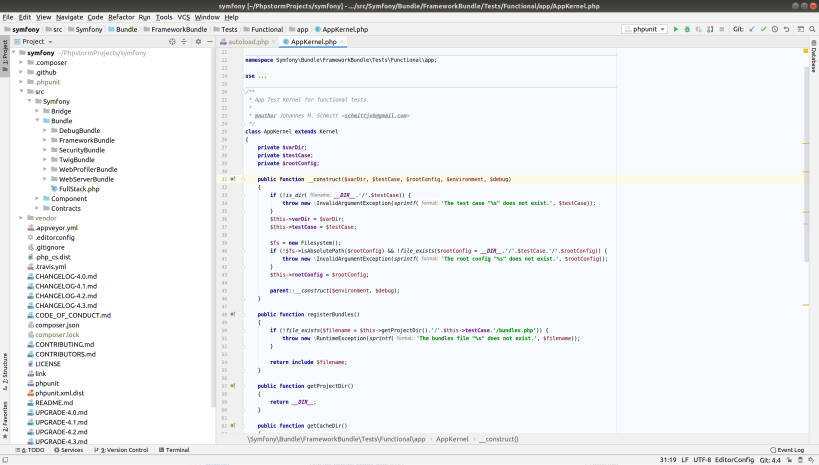The height and width of the screenshot is (465, 819).
Task: Click the Debug bug icon in the toolbar
Action: 687,29
